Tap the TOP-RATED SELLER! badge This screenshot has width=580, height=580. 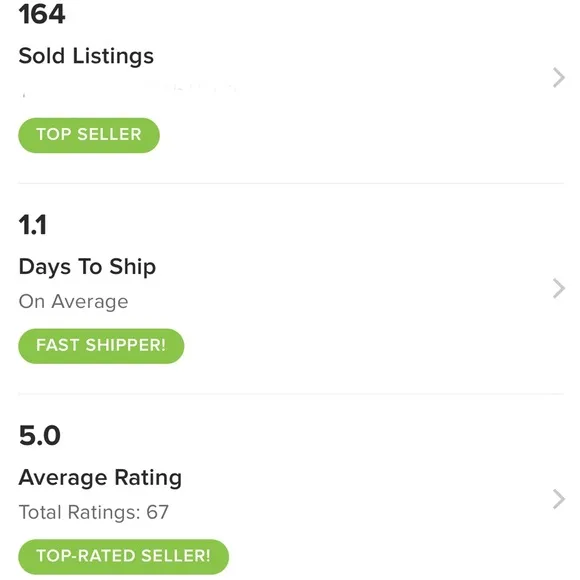point(124,557)
